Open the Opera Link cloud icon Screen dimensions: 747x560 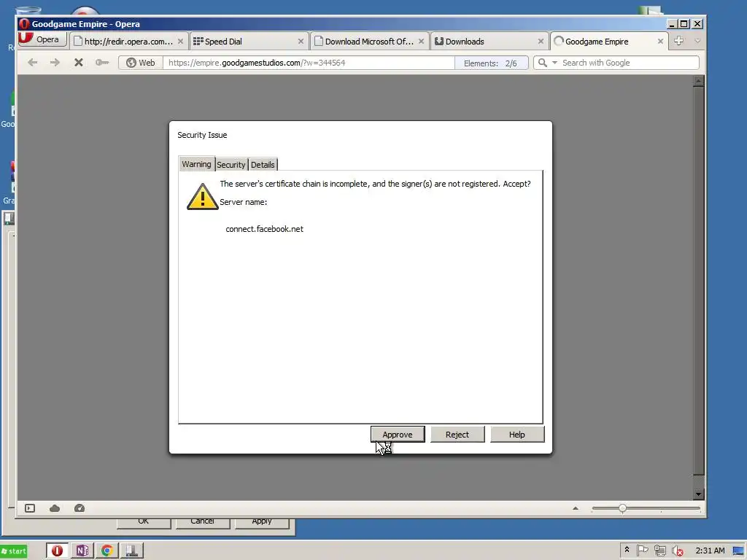coord(55,508)
